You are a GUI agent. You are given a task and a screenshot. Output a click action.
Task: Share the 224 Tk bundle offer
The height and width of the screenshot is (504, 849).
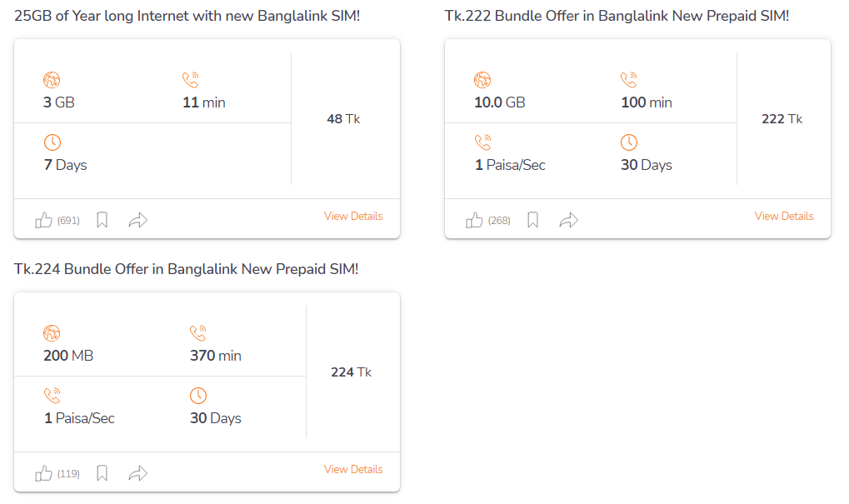point(138,473)
